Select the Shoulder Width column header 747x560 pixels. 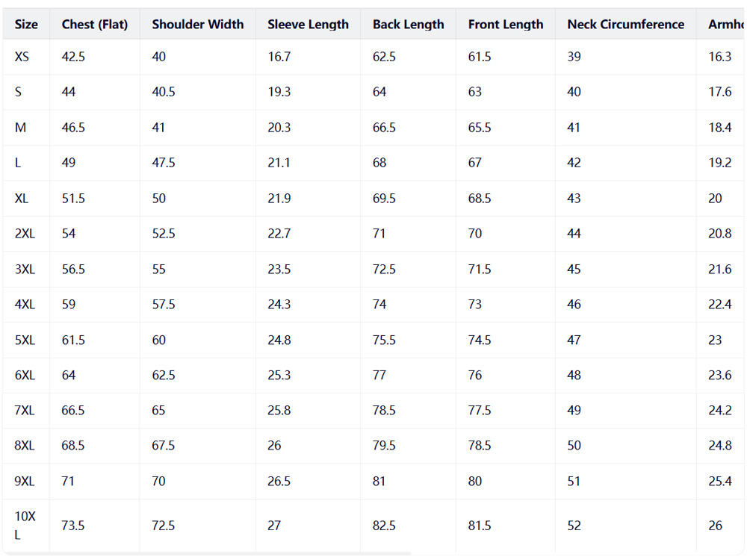(x=198, y=25)
